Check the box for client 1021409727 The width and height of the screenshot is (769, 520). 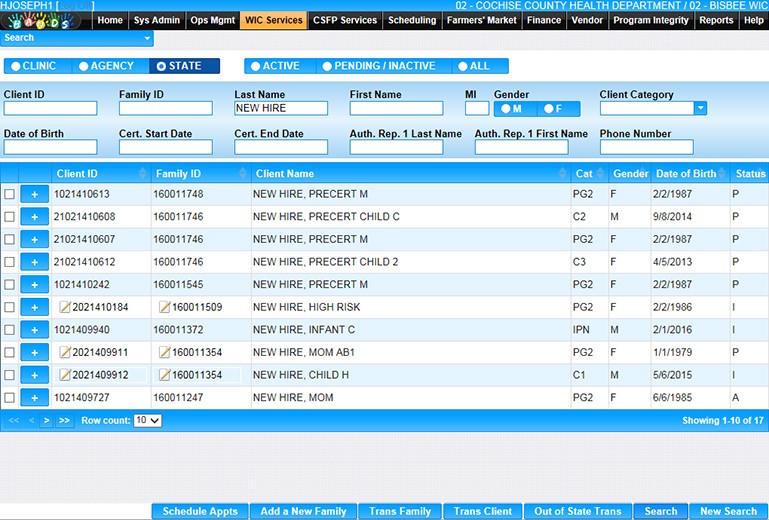point(10,398)
